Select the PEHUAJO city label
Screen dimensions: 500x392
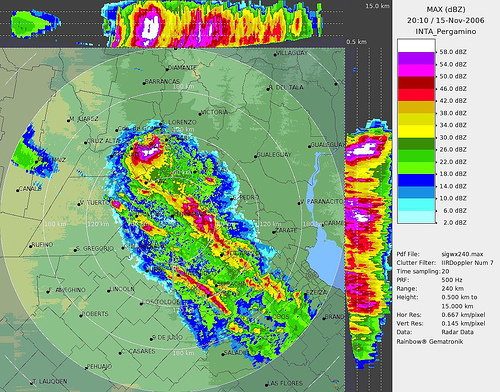[x=99, y=367]
